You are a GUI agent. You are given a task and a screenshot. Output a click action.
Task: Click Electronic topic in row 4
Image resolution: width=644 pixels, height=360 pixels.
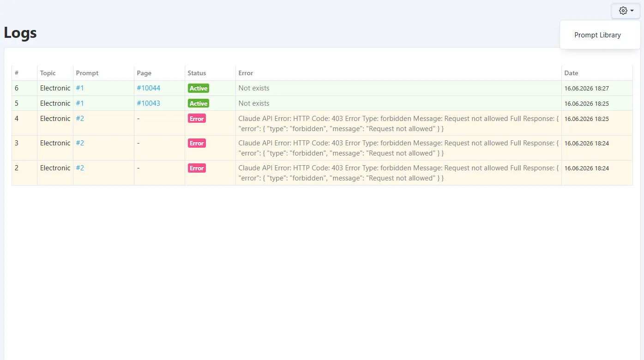[55, 119]
